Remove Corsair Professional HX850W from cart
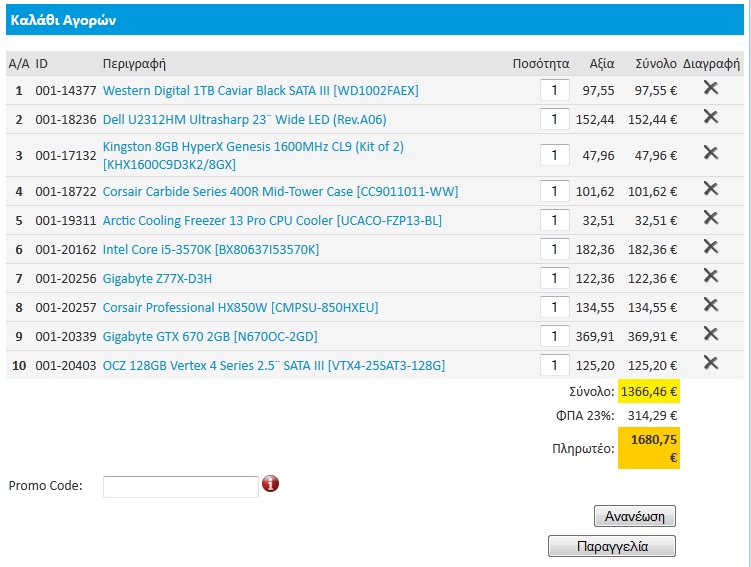The image size is (751, 567). [x=711, y=305]
